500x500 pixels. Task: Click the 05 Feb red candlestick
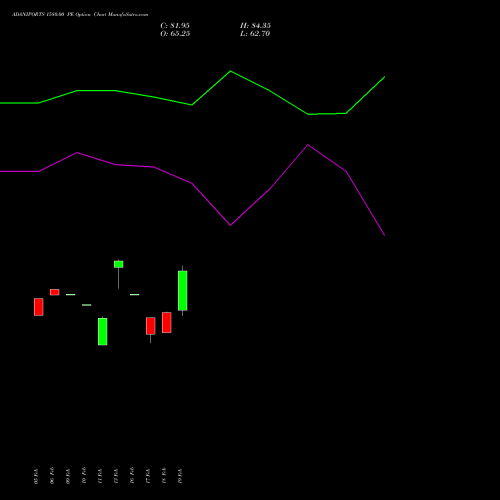click(x=39, y=307)
